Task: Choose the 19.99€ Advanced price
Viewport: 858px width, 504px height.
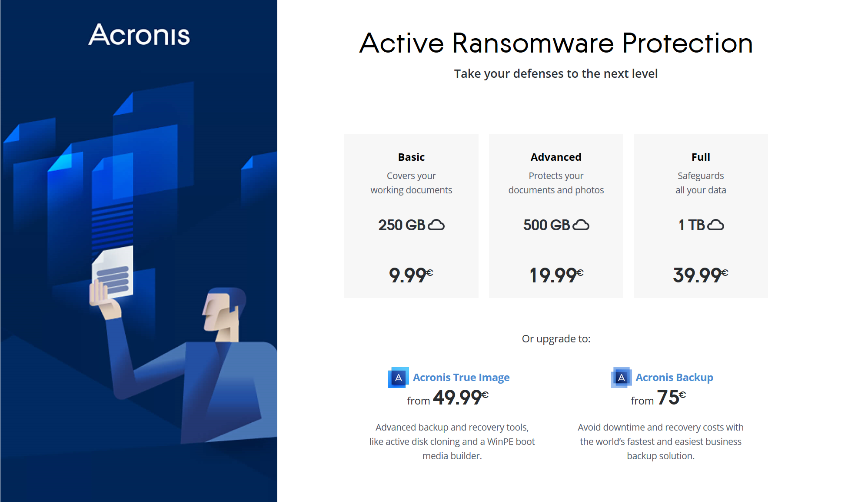Action: (556, 275)
